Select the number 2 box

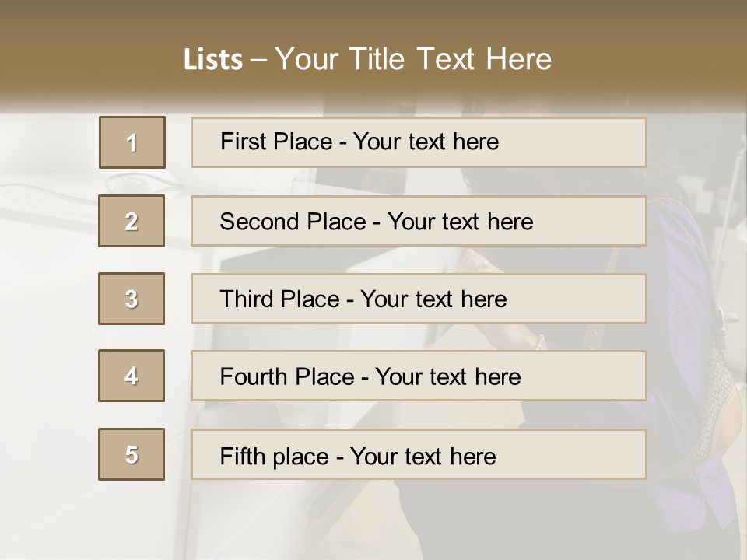click(x=132, y=221)
